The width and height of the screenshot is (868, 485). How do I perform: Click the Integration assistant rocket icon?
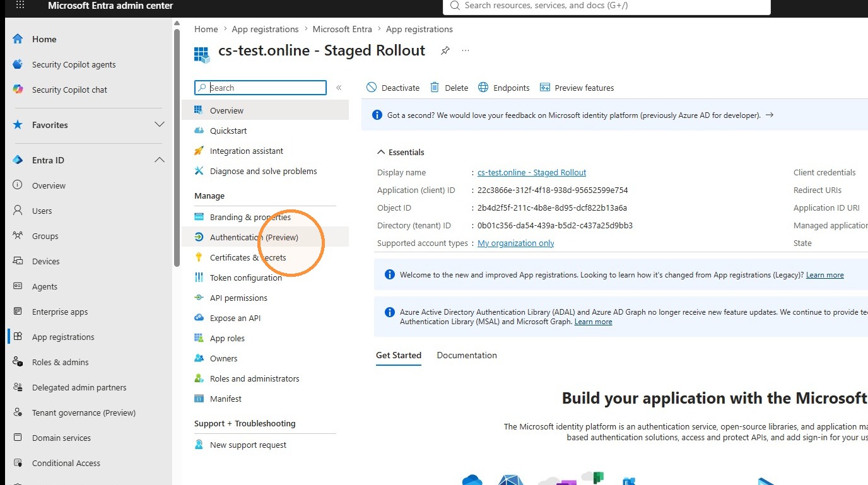click(199, 151)
